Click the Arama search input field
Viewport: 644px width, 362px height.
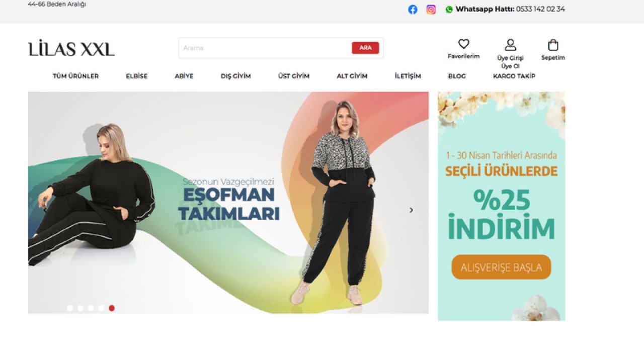click(x=262, y=48)
